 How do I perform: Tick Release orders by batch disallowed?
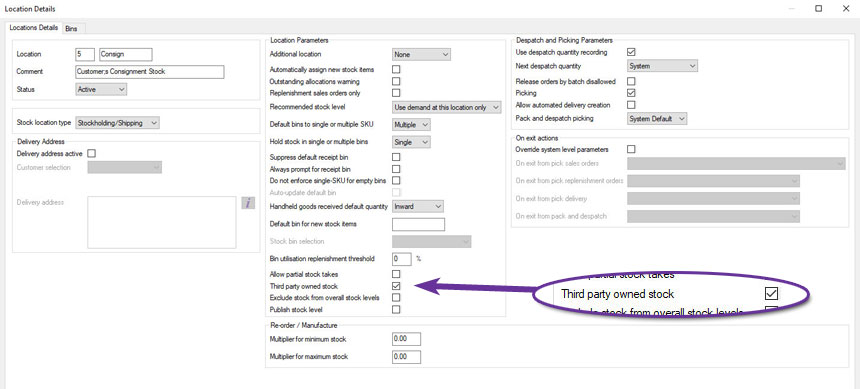tap(631, 81)
